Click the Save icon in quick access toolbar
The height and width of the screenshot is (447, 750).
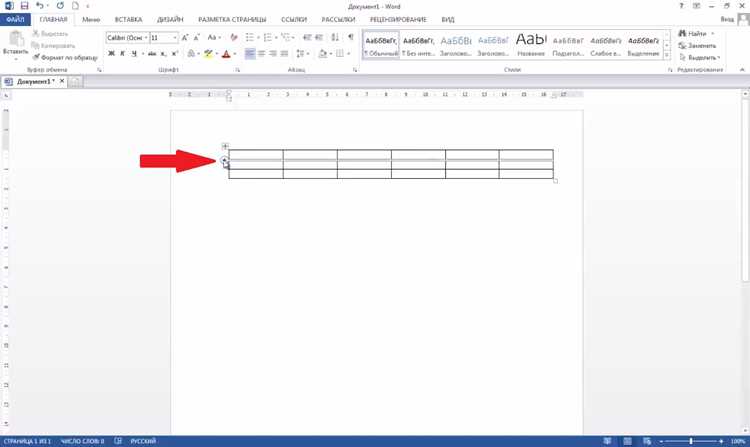(x=24, y=6)
